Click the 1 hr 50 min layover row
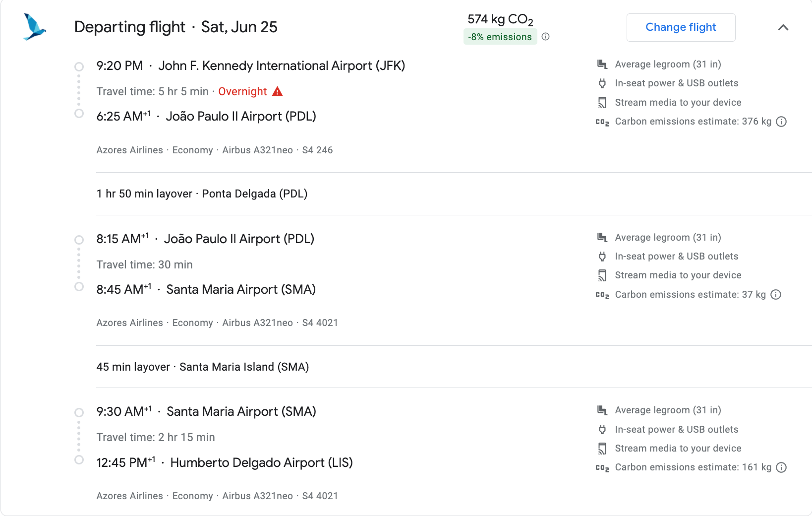Image resolution: width=812 pixels, height=521 pixels. [x=454, y=194]
